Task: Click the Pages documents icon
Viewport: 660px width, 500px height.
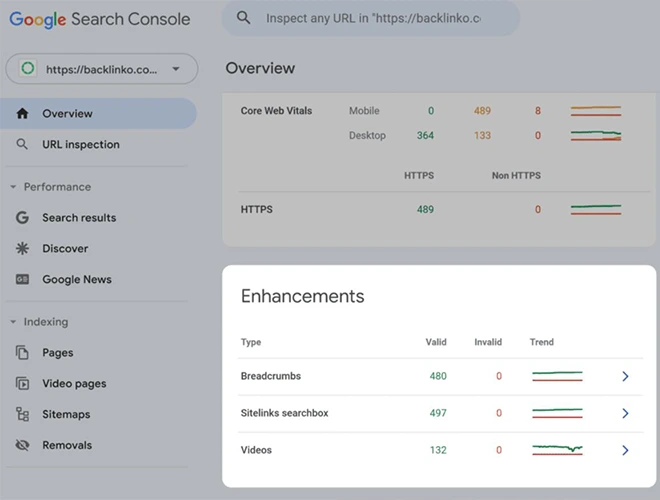Action: 22,353
